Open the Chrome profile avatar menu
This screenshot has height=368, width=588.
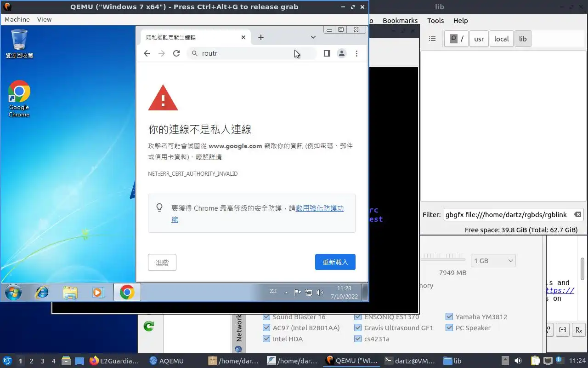[x=341, y=53]
